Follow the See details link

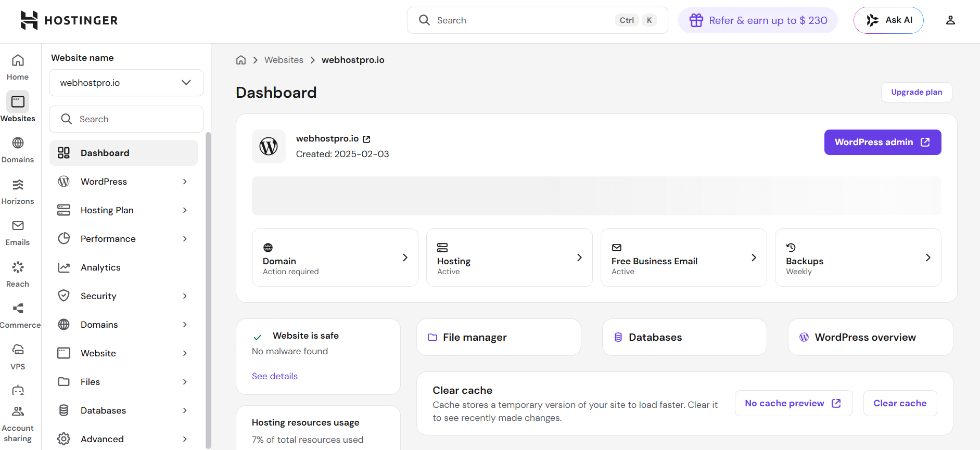click(275, 376)
